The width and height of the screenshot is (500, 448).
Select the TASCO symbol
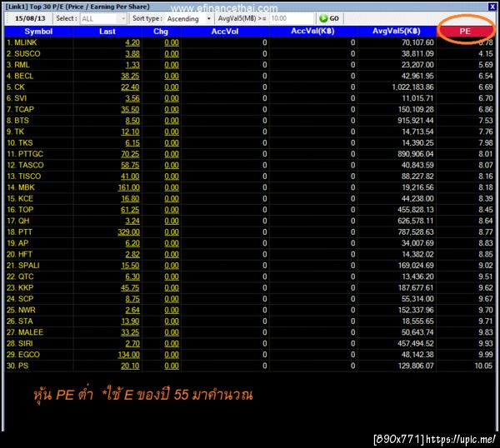(x=31, y=166)
